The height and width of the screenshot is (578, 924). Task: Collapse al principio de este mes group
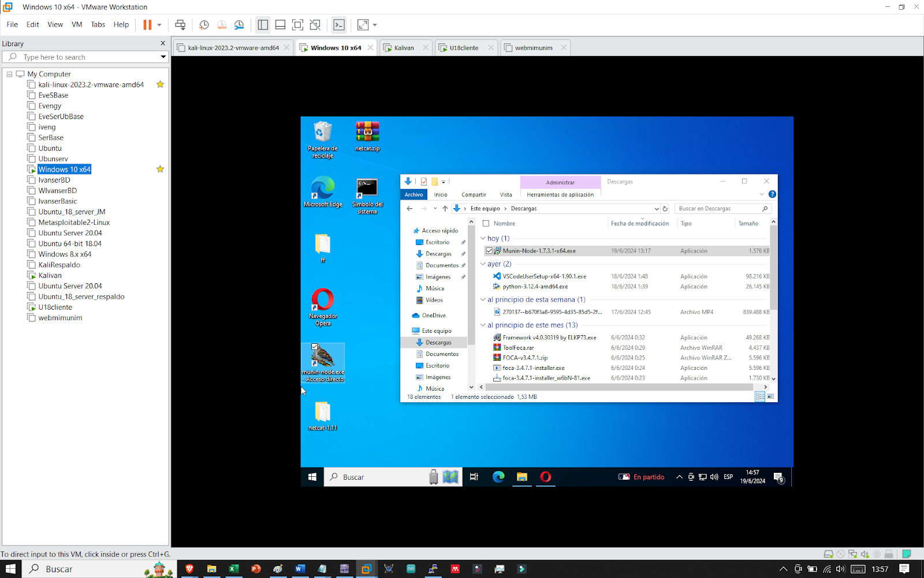click(x=483, y=325)
